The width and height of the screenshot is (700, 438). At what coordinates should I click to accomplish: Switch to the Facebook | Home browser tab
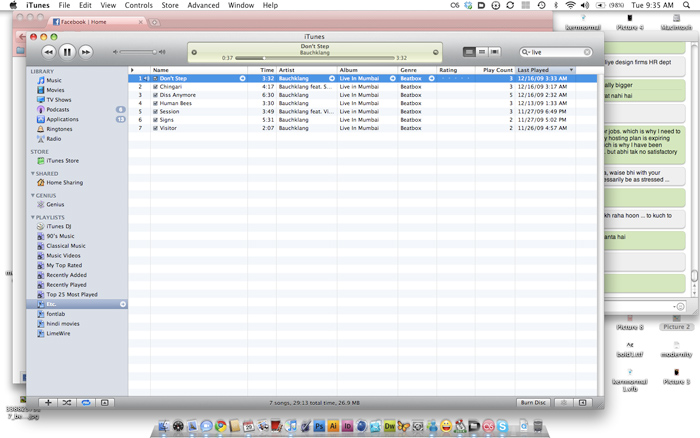click(x=97, y=22)
